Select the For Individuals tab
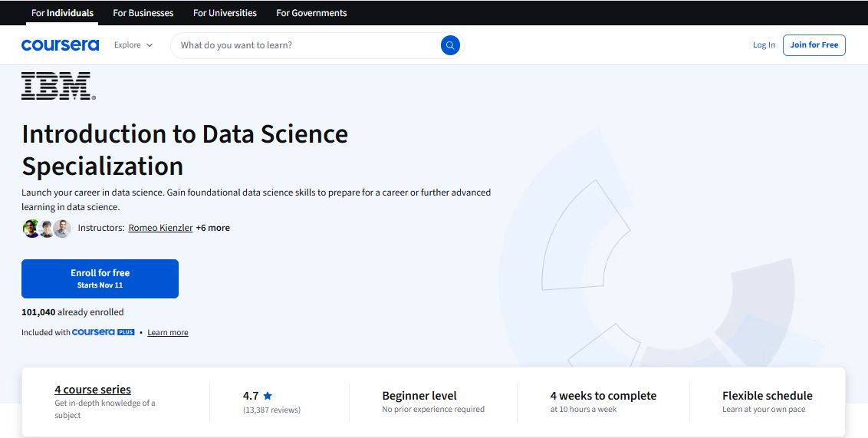Screen dimensions: 868x438 [62, 13]
